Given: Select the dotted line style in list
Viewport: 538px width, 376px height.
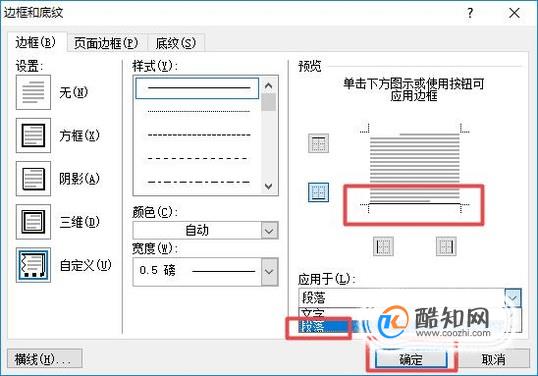Looking at the screenshot, I should (198, 111).
